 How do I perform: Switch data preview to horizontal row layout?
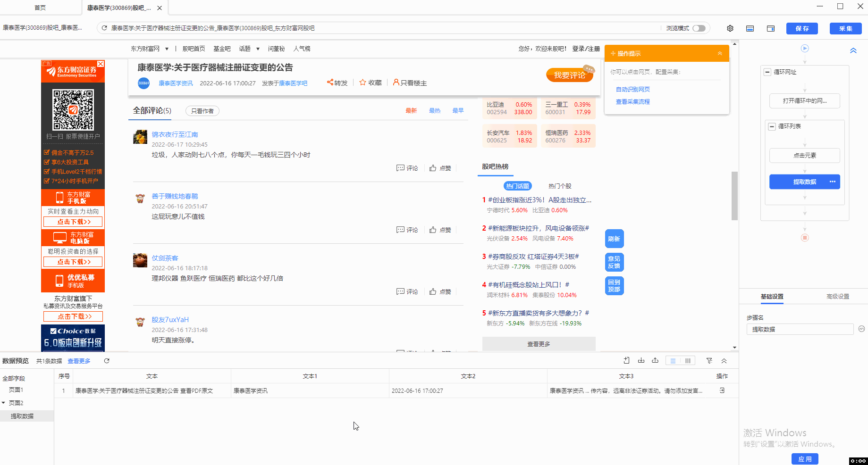point(673,361)
